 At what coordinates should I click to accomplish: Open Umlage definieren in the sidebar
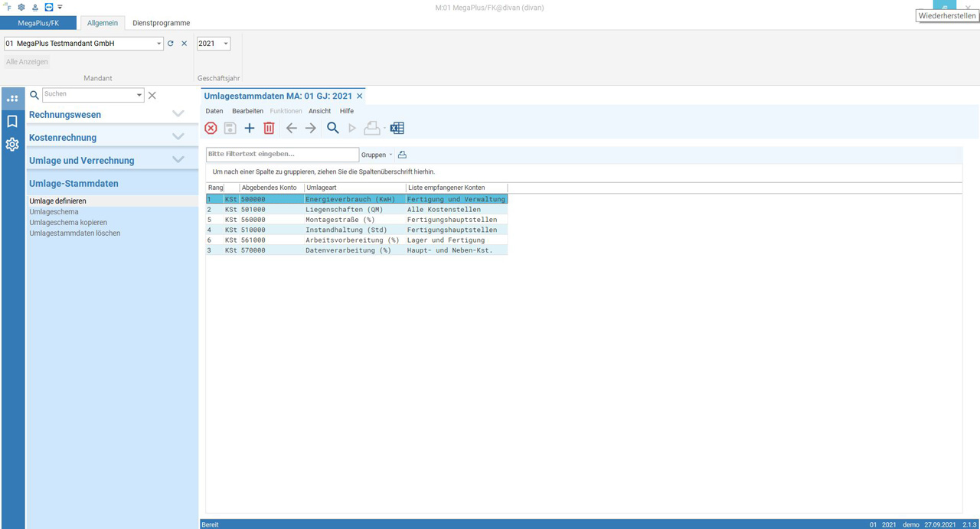[x=113, y=201]
